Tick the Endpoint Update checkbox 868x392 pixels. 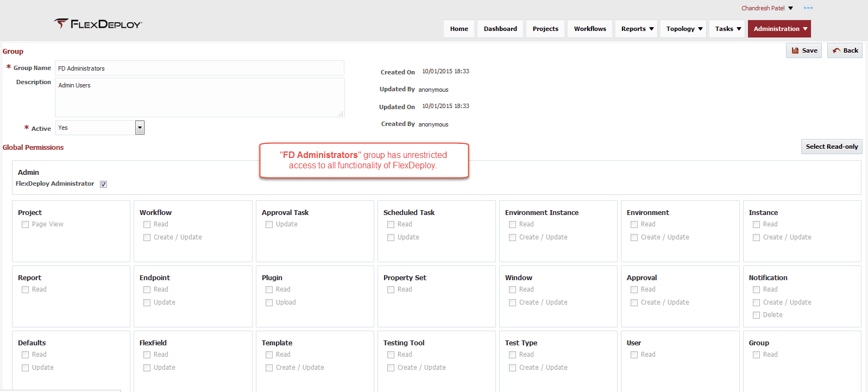click(x=147, y=302)
